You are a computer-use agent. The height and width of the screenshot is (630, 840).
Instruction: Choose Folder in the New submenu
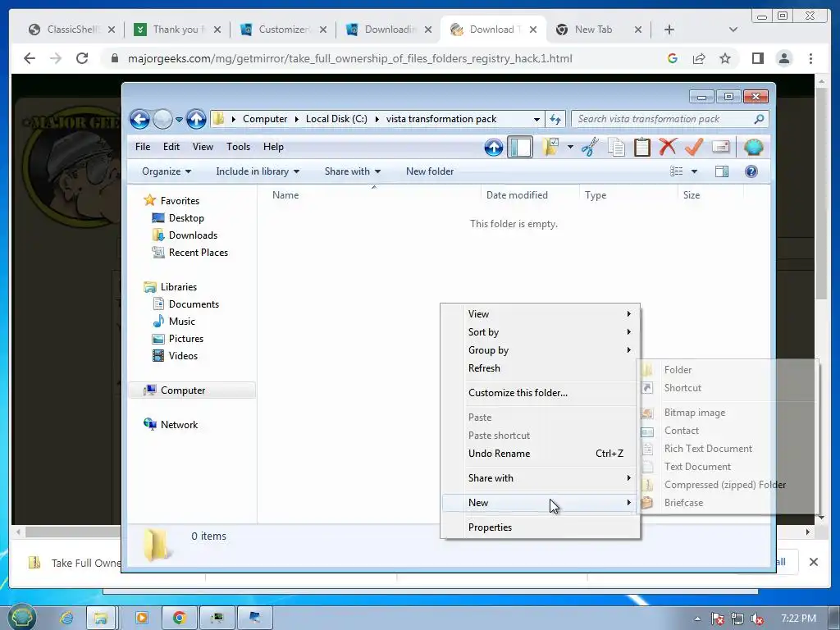[728, 370]
